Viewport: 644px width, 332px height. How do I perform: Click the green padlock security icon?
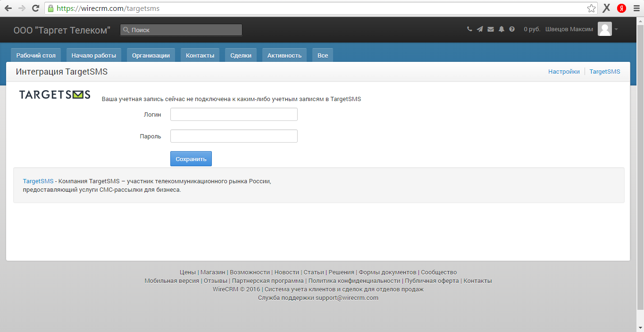(51, 8)
